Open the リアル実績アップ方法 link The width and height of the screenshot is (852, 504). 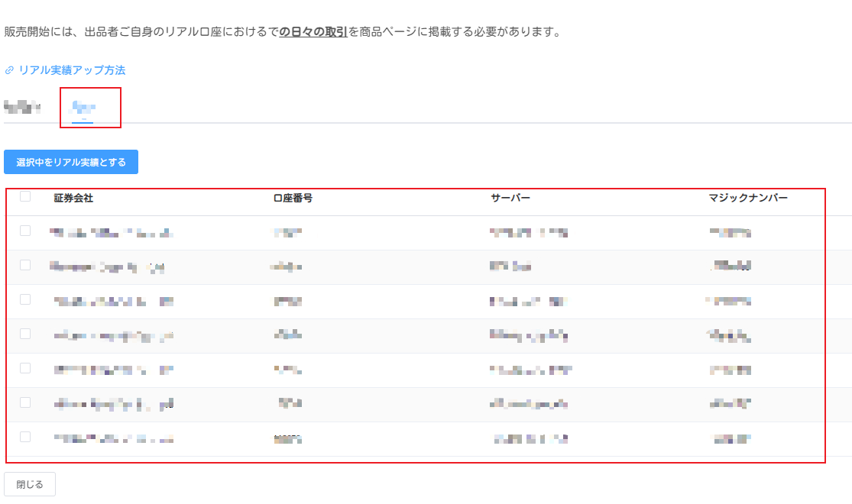click(72, 70)
